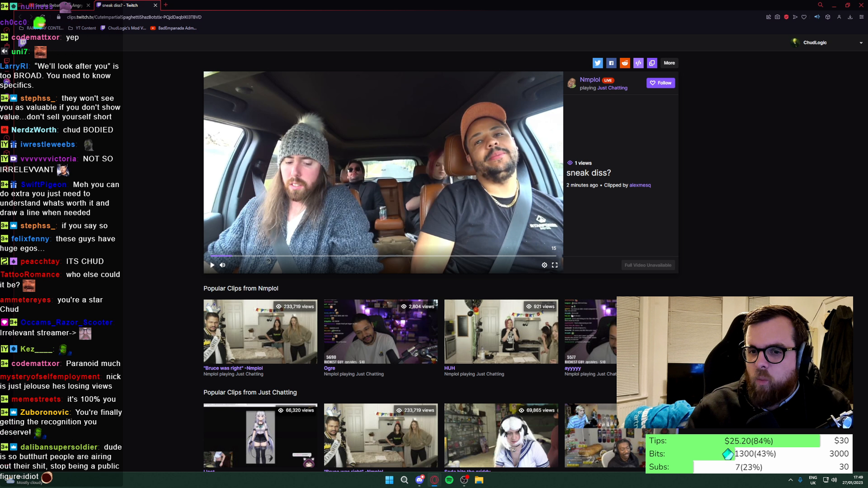Open the More share options button
Screen dimensions: 868x488
point(669,63)
